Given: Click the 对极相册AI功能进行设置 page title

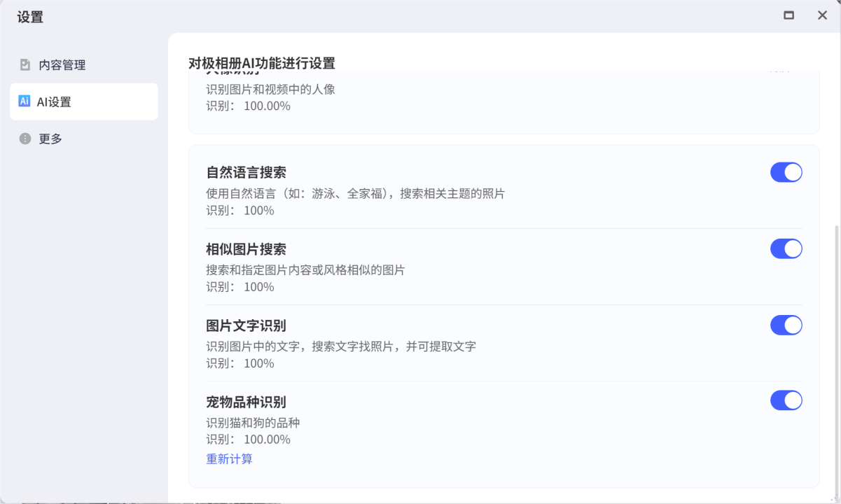Looking at the screenshot, I should pyautogui.click(x=262, y=63).
